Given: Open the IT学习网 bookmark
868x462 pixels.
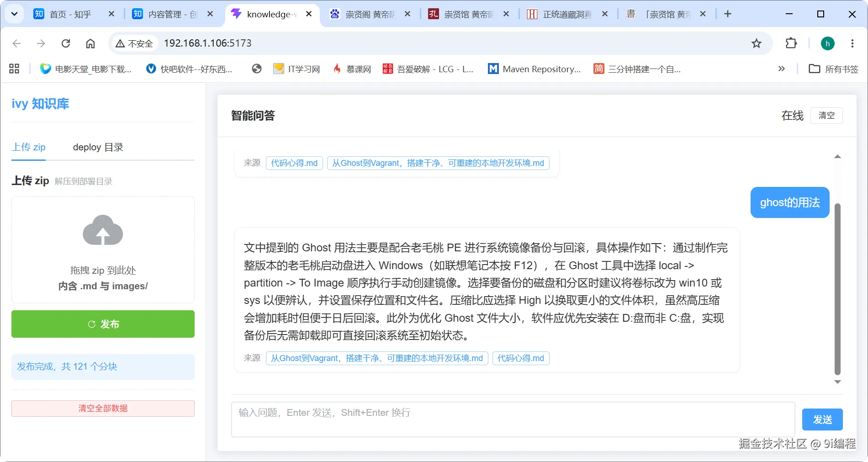Looking at the screenshot, I should coord(296,69).
